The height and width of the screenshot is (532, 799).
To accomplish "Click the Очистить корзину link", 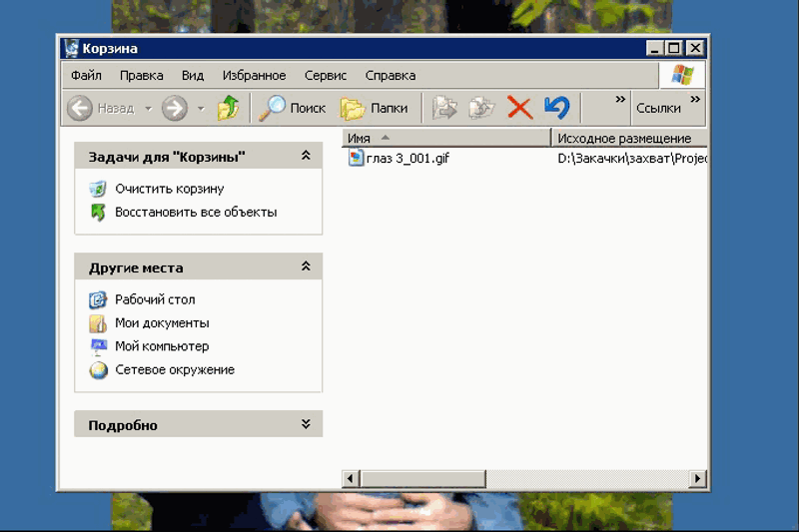I will click(169, 189).
